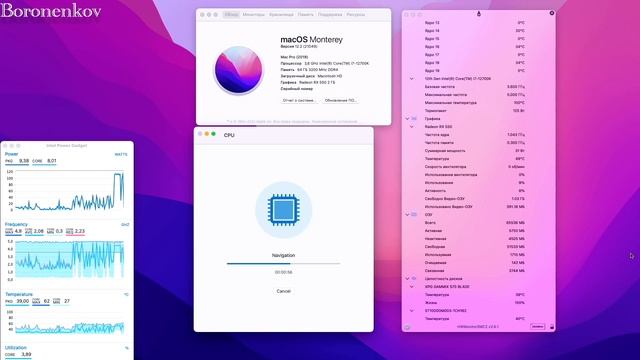Switch to the Мониторы tab

click(253, 14)
